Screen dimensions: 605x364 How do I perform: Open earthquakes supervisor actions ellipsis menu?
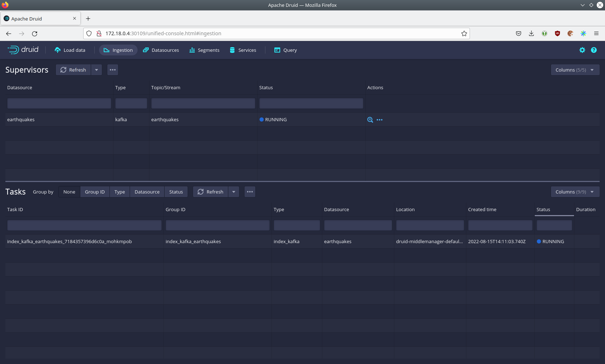point(380,120)
